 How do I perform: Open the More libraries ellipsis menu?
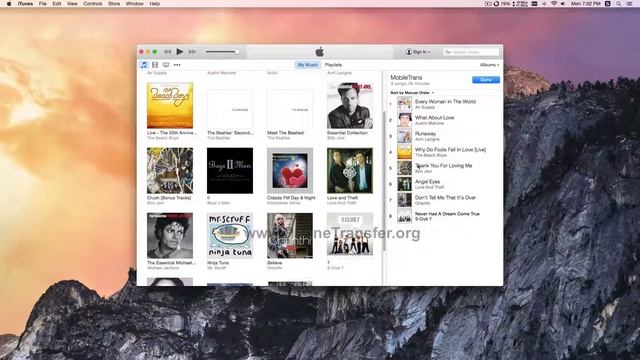[x=177, y=65]
